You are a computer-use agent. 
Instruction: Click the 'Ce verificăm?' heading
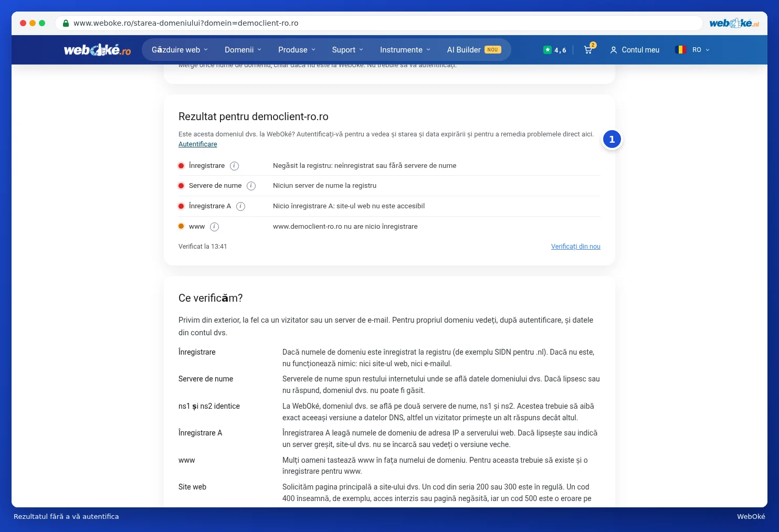pyautogui.click(x=210, y=298)
